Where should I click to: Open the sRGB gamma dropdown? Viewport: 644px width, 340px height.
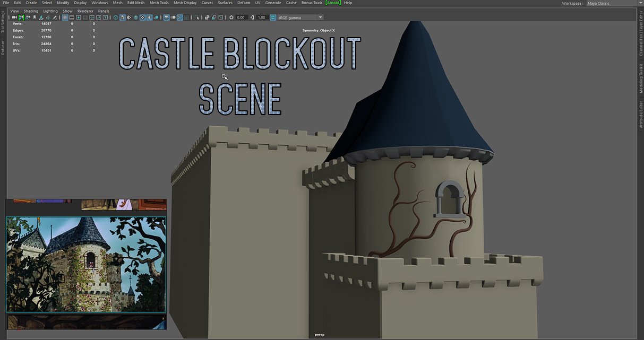tap(300, 18)
